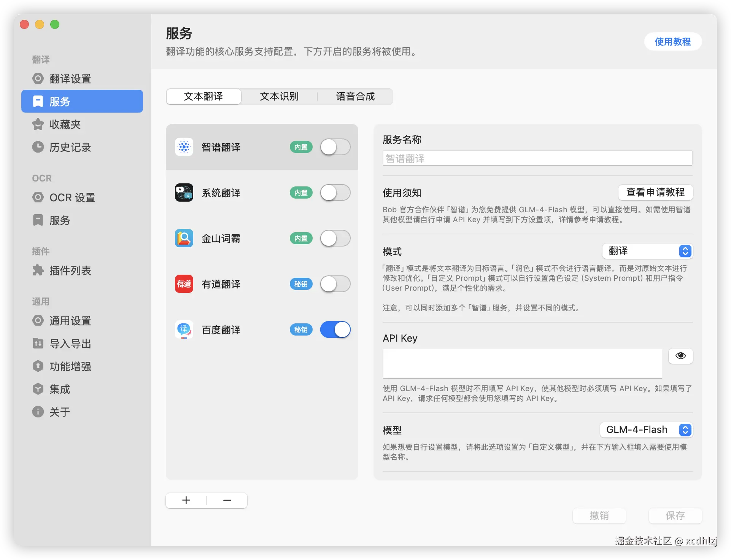Click the 智谱翻译 service icon
The width and height of the screenshot is (731, 560).
tap(184, 147)
